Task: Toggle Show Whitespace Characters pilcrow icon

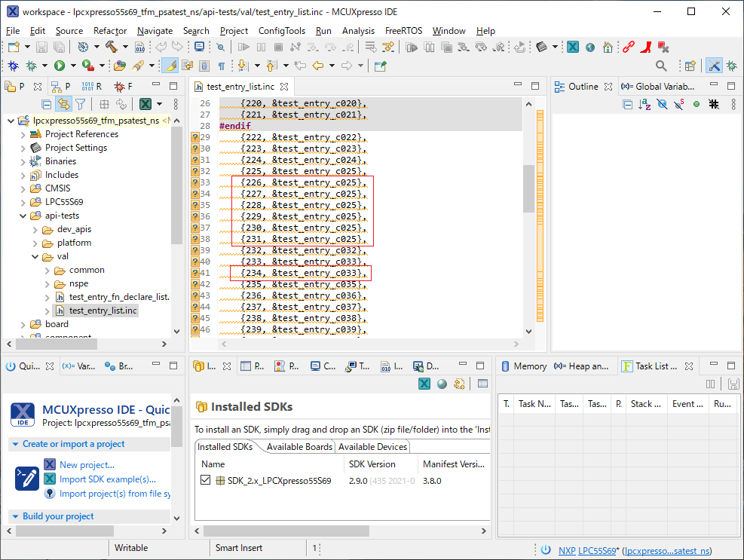Action: point(221,66)
